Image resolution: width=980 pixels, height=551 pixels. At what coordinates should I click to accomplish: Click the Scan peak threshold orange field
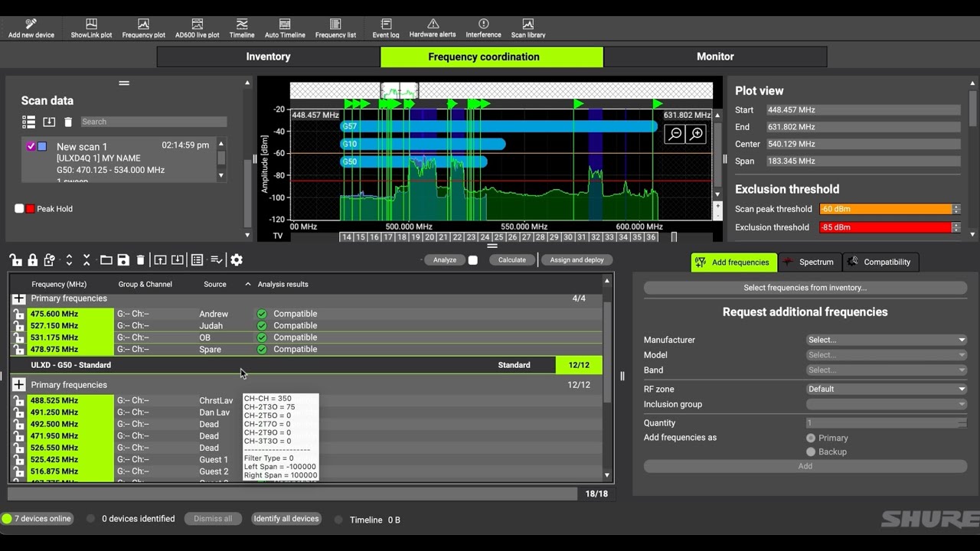point(885,209)
